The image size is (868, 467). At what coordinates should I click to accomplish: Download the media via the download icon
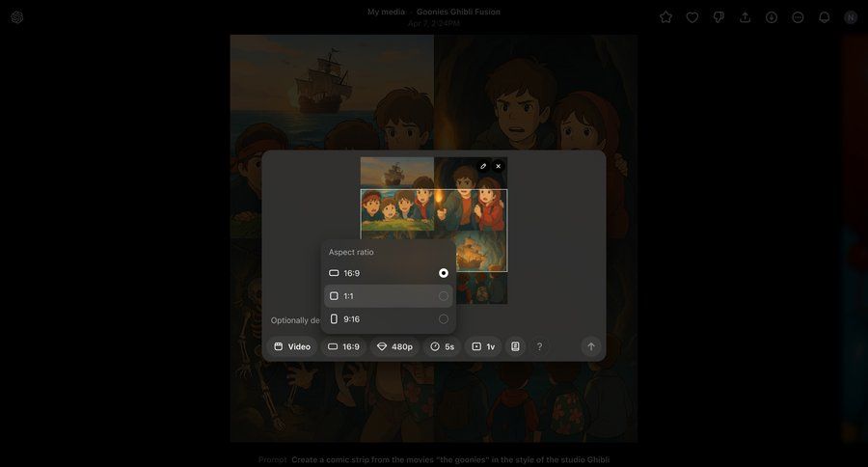pyautogui.click(x=772, y=17)
